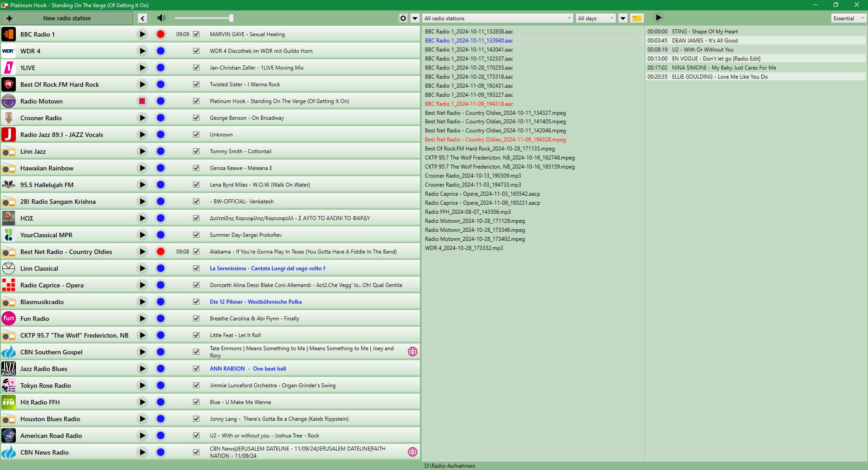Select the Hawaiian Rainbow station name
The image size is (868, 470).
pos(47,168)
